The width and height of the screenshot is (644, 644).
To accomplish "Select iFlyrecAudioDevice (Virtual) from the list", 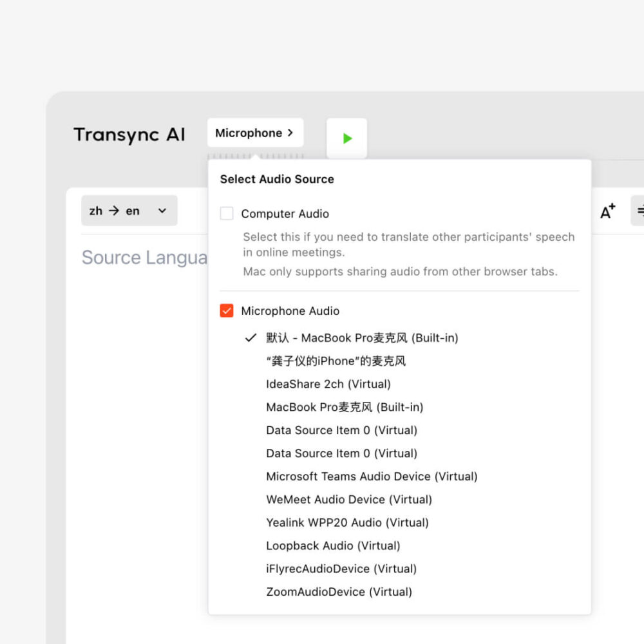I will [x=341, y=569].
